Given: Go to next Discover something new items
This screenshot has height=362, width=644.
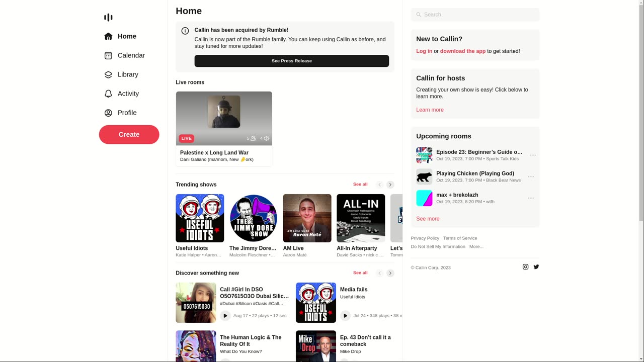Looking at the screenshot, I should pos(390,273).
